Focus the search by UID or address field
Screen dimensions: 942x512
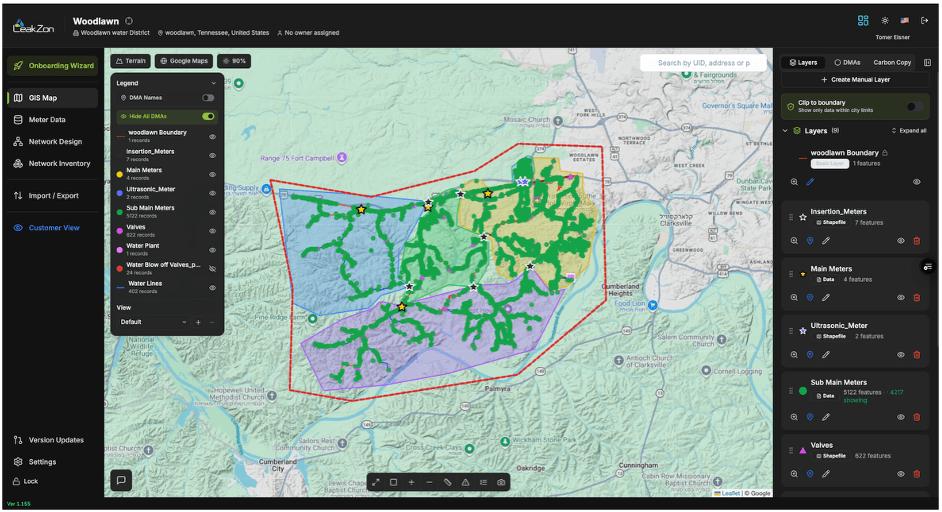point(703,62)
